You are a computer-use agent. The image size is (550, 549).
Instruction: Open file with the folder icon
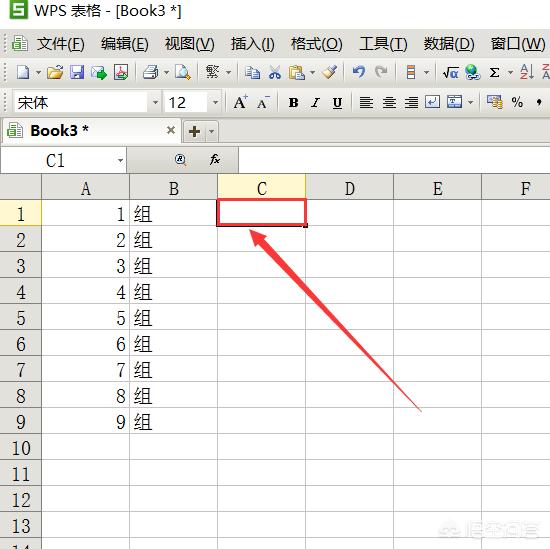(55, 73)
